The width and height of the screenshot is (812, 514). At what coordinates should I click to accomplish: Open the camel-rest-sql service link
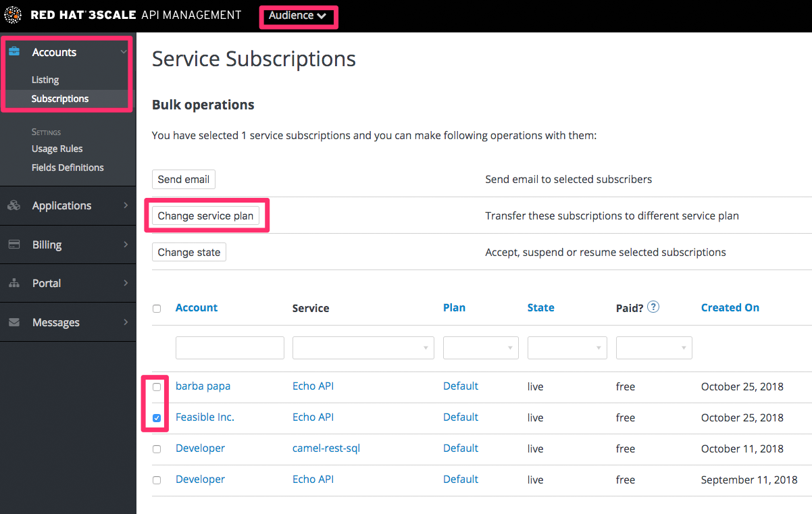pyautogui.click(x=326, y=448)
